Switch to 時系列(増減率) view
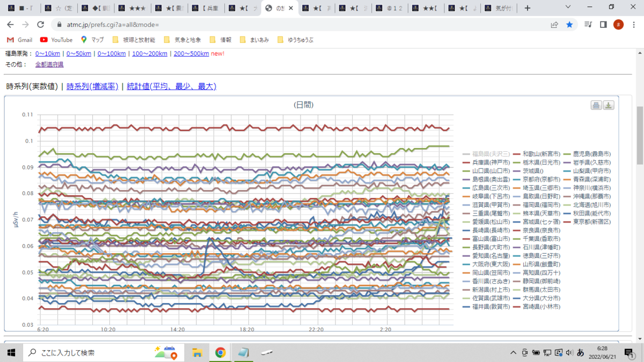Screen dimensions: 644x362 (x=92, y=86)
